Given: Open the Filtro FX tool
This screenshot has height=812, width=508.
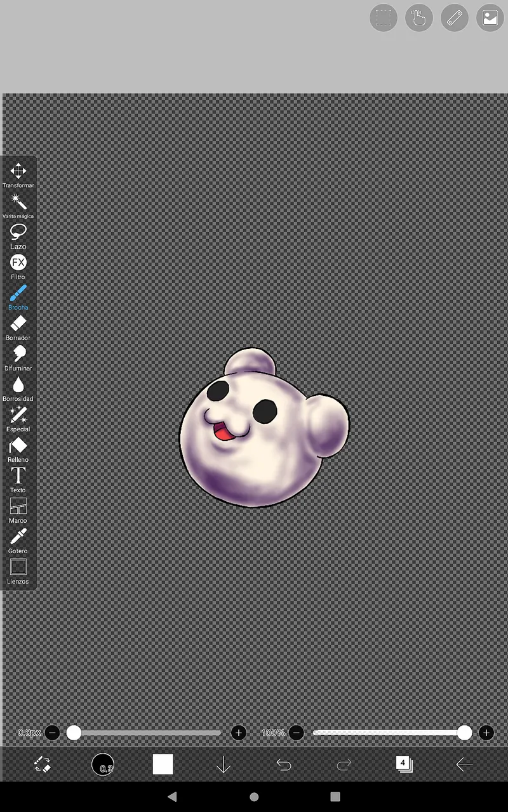Looking at the screenshot, I should click(18, 266).
